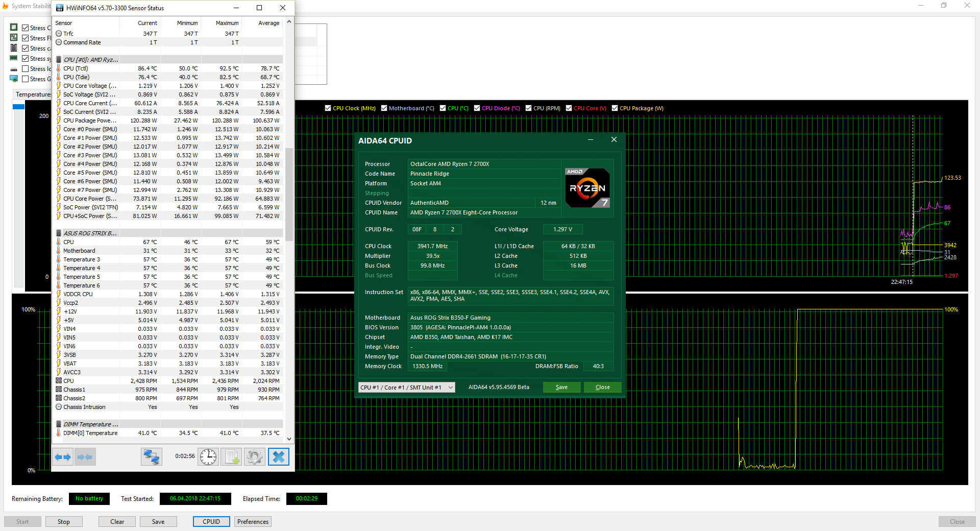Click the Average column header
The width and height of the screenshot is (980, 531).
263,23
